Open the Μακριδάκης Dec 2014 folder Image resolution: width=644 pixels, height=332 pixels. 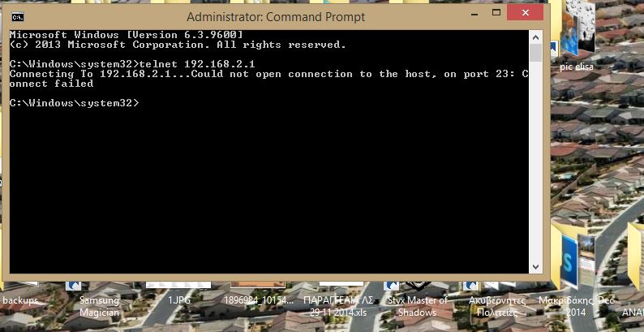576,307
